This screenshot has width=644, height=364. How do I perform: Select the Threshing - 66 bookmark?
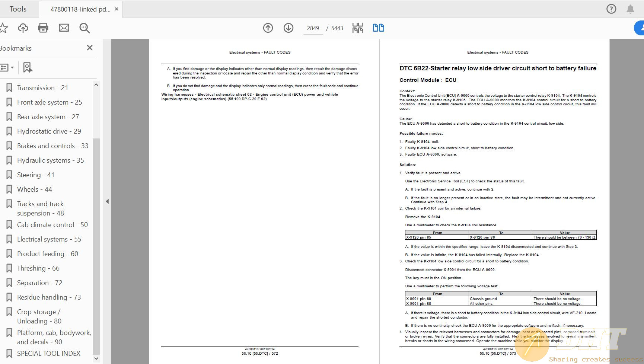[x=38, y=268]
